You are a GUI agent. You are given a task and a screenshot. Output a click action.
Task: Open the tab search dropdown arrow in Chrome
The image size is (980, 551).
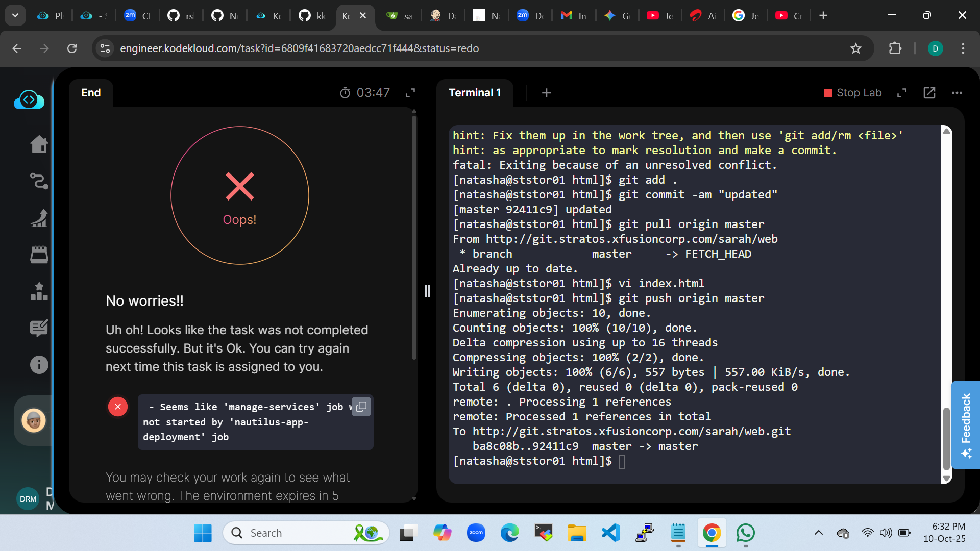15,15
